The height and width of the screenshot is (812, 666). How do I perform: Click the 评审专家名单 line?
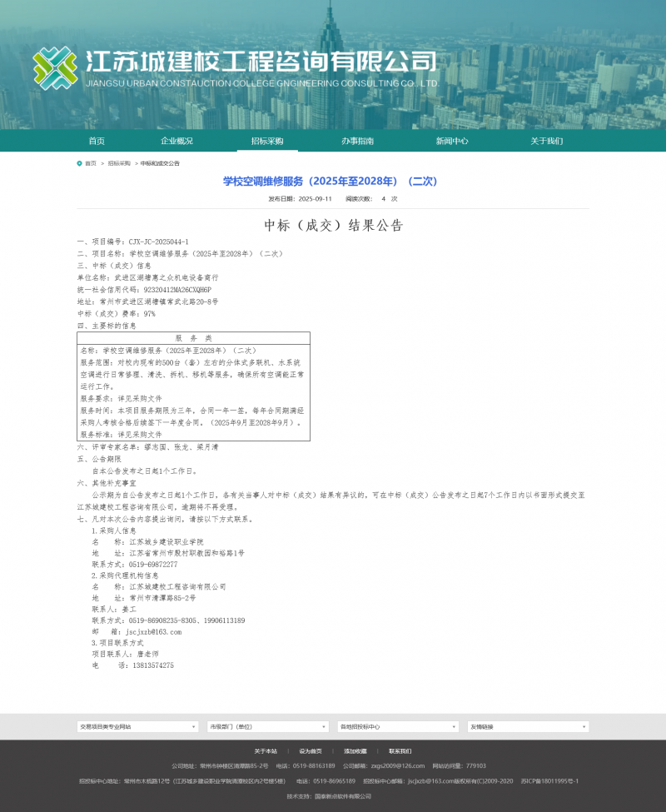tap(148, 447)
